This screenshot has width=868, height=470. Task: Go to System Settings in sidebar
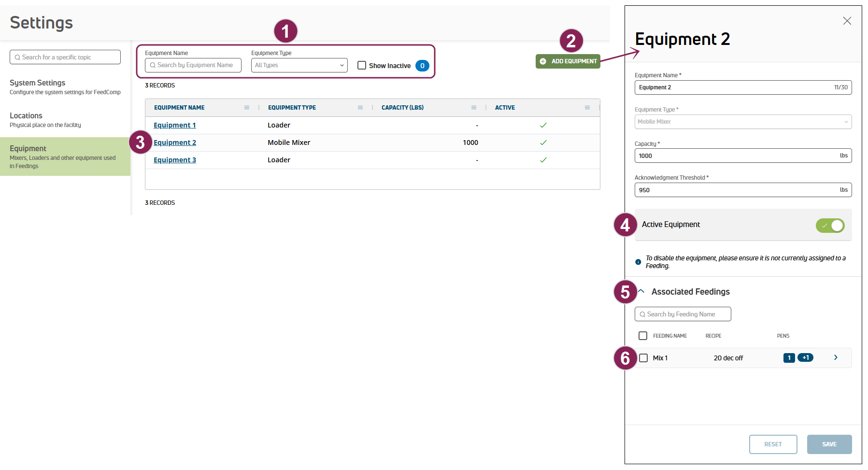click(38, 83)
